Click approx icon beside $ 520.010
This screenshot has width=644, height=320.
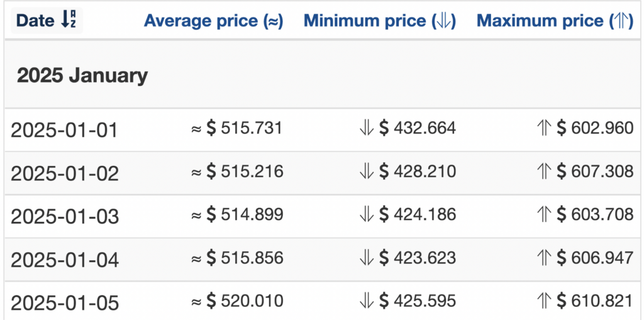(x=196, y=302)
